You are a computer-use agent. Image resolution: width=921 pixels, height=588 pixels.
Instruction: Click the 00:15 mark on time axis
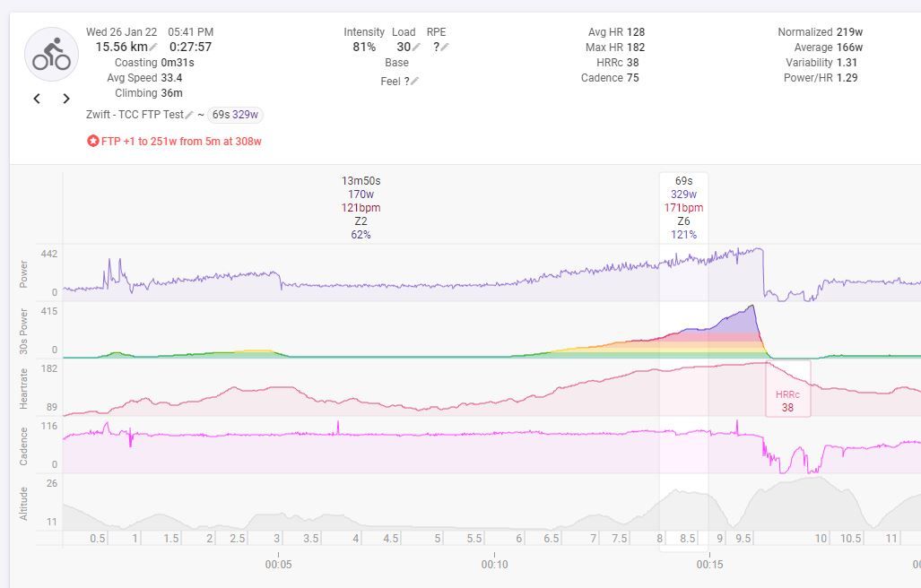point(709,565)
